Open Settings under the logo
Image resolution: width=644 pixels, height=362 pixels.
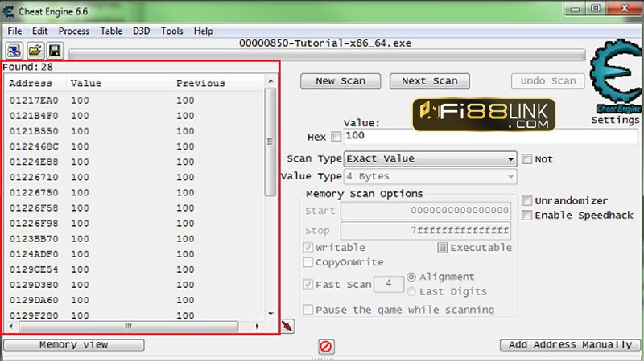[615, 120]
